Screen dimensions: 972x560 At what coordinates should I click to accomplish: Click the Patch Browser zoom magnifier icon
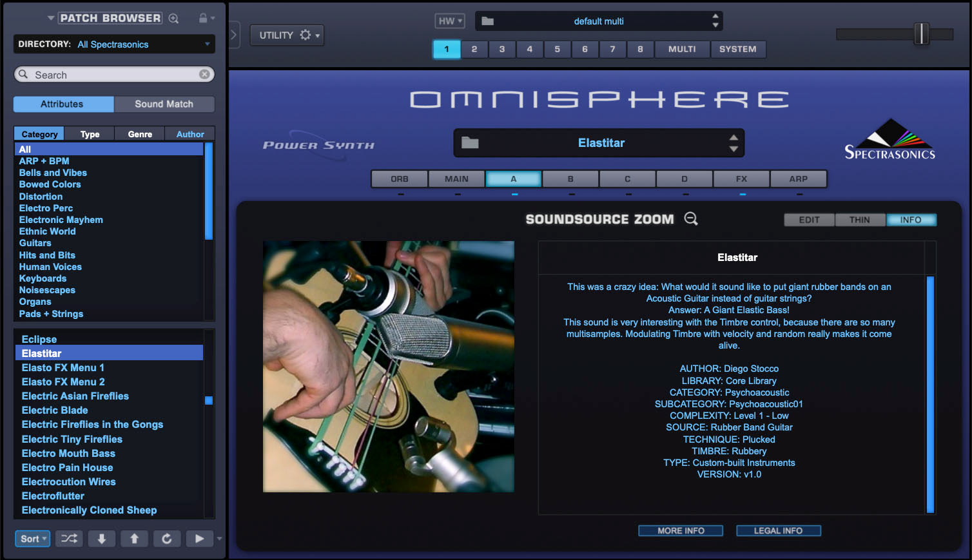tap(173, 18)
